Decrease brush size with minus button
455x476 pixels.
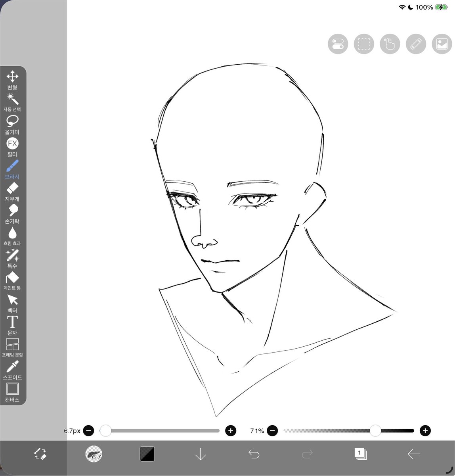click(89, 430)
